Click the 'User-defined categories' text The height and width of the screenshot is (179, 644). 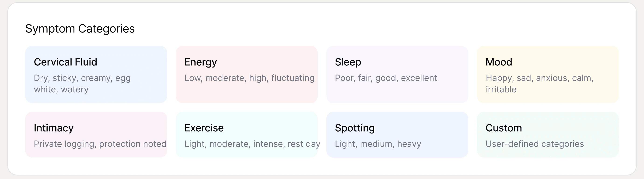click(x=535, y=144)
